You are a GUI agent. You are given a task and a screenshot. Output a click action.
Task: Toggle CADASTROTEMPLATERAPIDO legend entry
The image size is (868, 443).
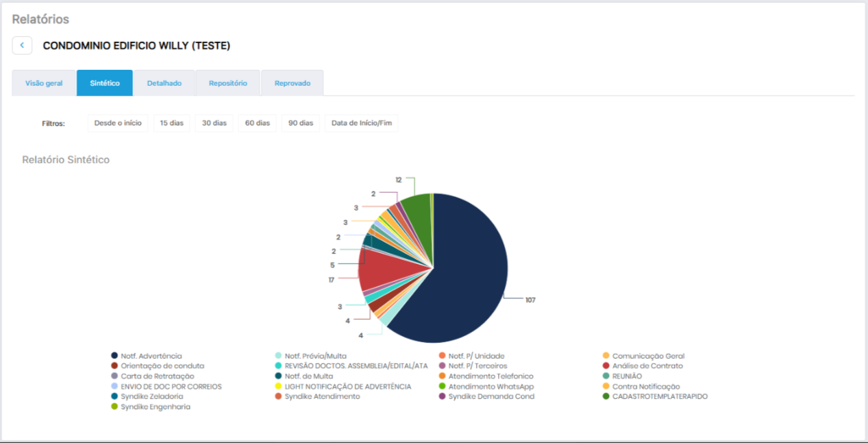coord(660,396)
